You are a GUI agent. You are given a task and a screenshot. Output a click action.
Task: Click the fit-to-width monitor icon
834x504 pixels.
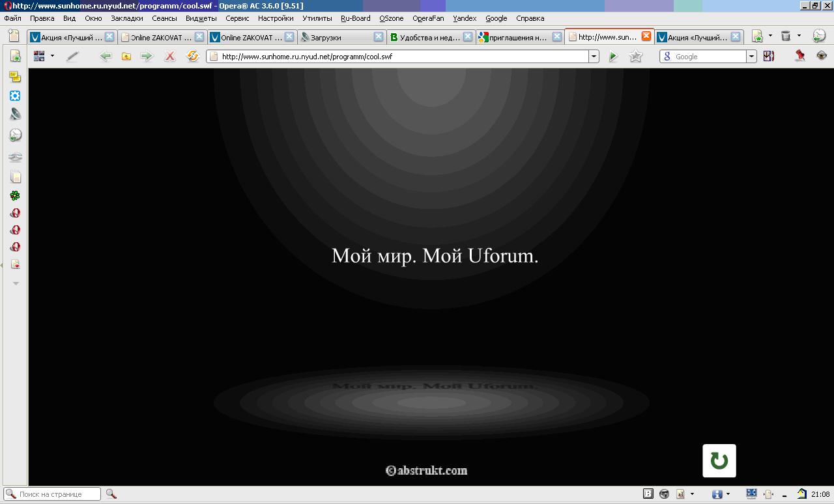(751, 494)
